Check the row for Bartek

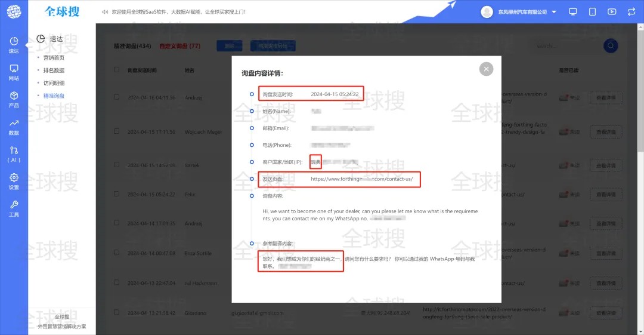coord(117,165)
